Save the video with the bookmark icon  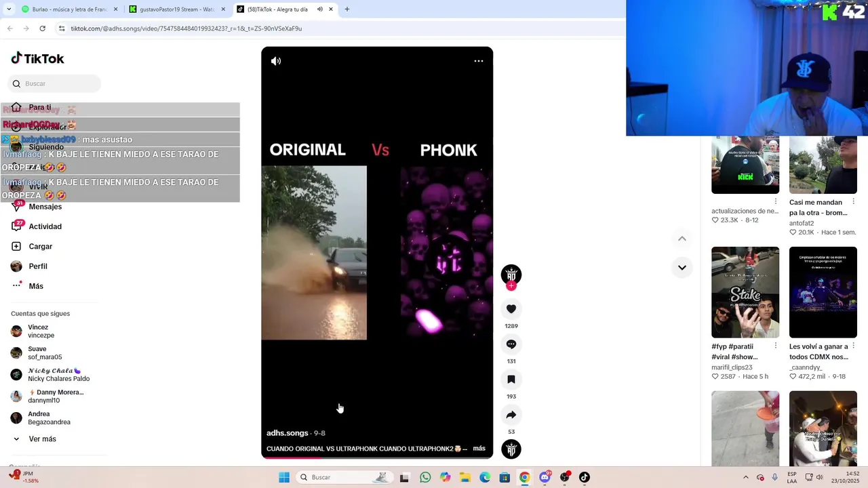(511, 380)
